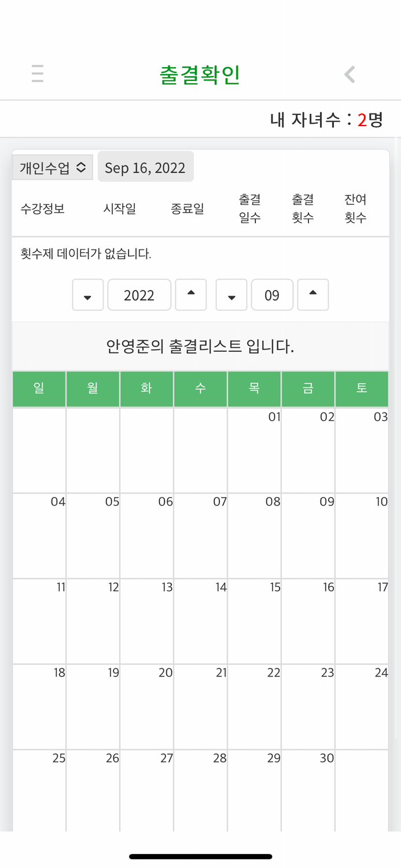Click the 일 Sunday weekday header

point(39,388)
